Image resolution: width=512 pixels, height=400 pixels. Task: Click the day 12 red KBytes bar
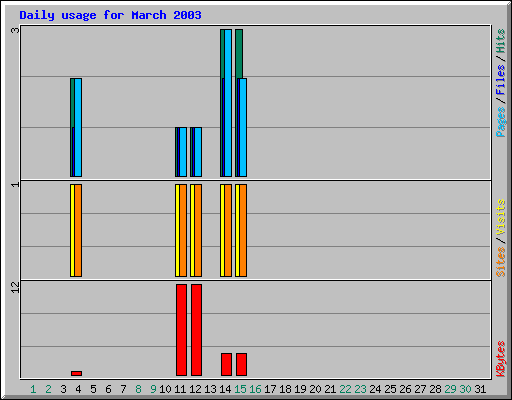tap(196, 330)
